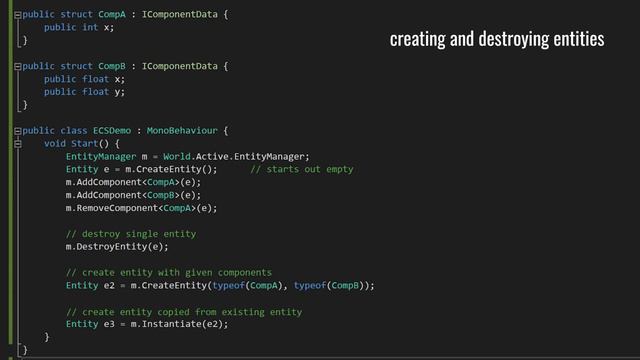Click "void Start()" method declaration
The image size is (640, 360).
tap(76, 144)
